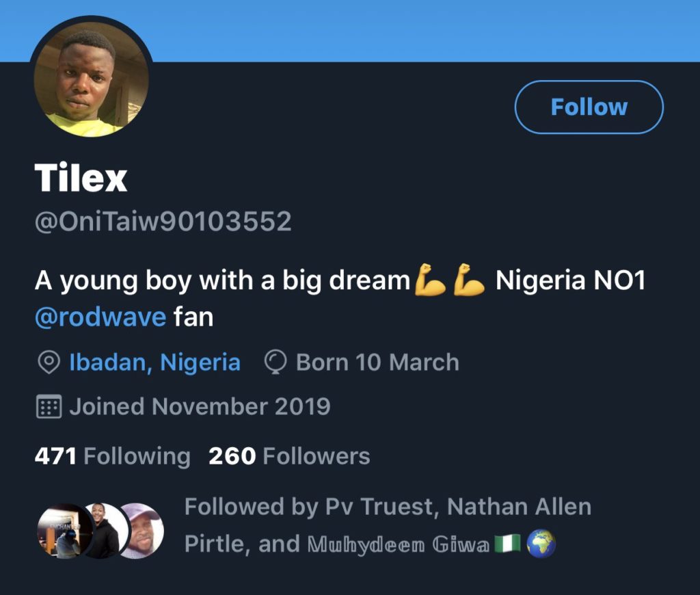
Task: Click the first flexed bicep emoji
Action: click(x=430, y=281)
